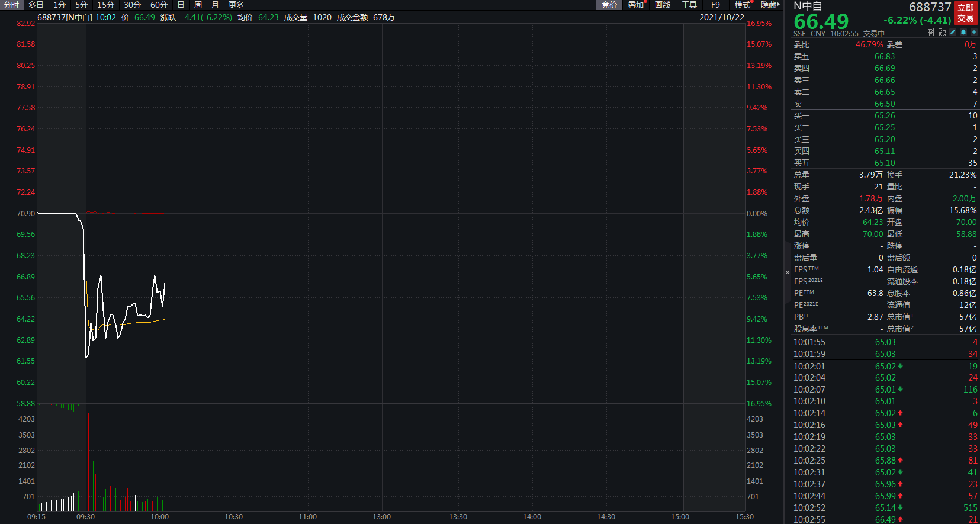Toggle the 竞价 auction display button

pos(609,5)
